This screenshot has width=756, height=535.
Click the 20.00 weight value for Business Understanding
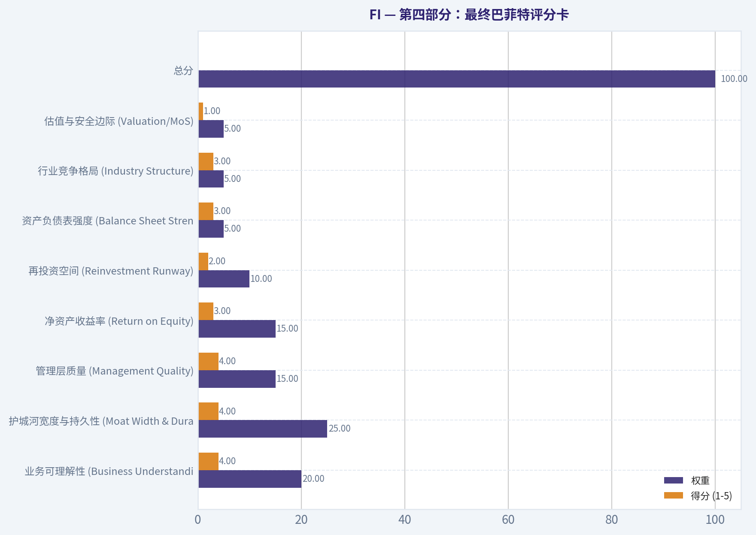click(x=313, y=479)
